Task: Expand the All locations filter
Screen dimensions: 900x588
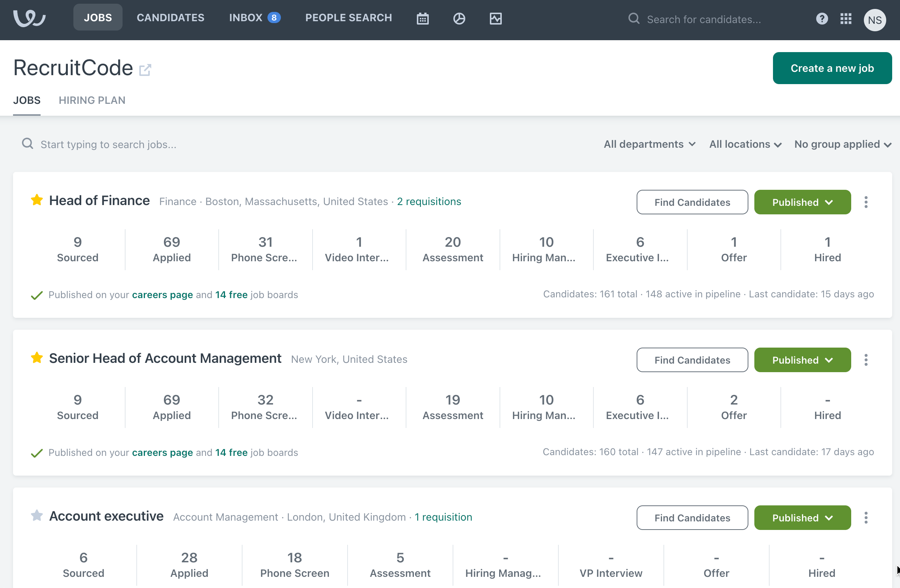Action: click(745, 144)
